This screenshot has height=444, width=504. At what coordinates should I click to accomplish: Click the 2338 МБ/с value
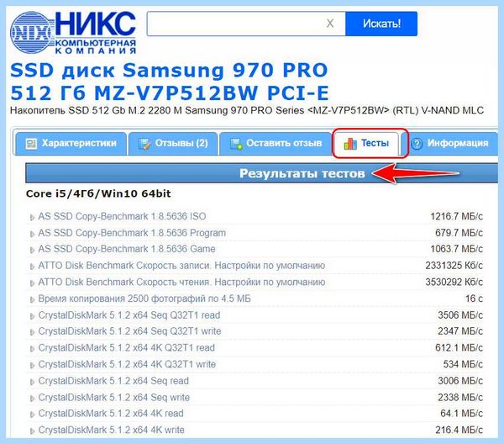(460, 398)
